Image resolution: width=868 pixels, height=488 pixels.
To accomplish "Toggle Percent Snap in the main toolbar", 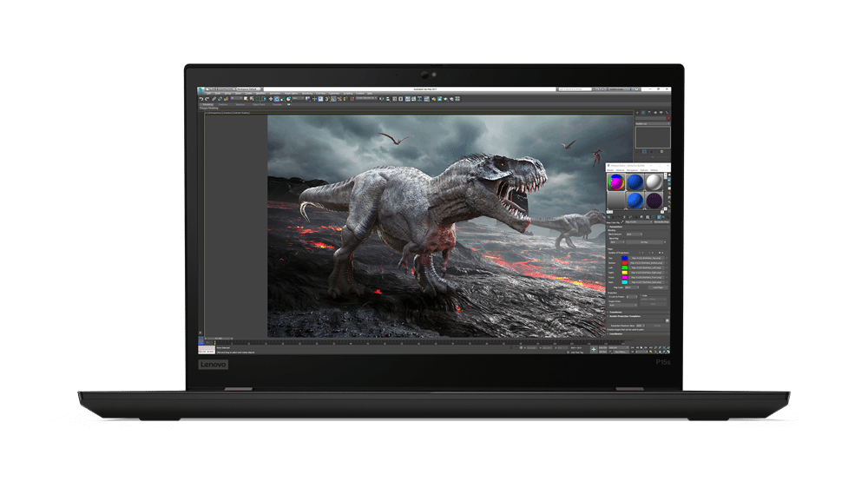I will pyautogui.click(x=339, y=99).
